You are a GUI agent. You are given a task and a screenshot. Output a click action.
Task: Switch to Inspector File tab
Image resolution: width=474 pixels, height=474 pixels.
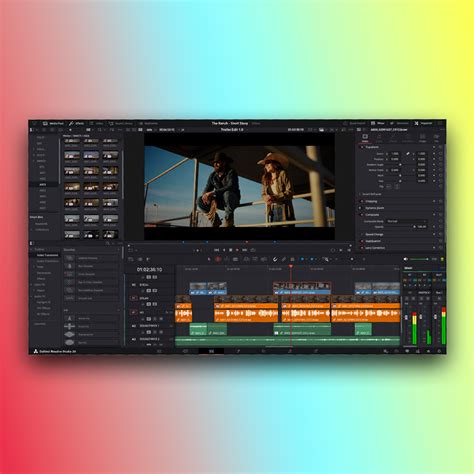point(436,138)
